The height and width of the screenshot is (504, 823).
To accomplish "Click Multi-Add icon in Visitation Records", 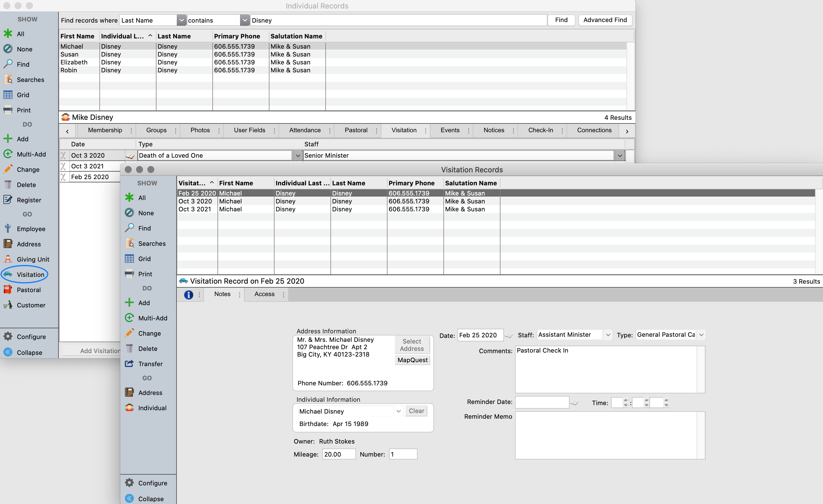I will [129, 318].
